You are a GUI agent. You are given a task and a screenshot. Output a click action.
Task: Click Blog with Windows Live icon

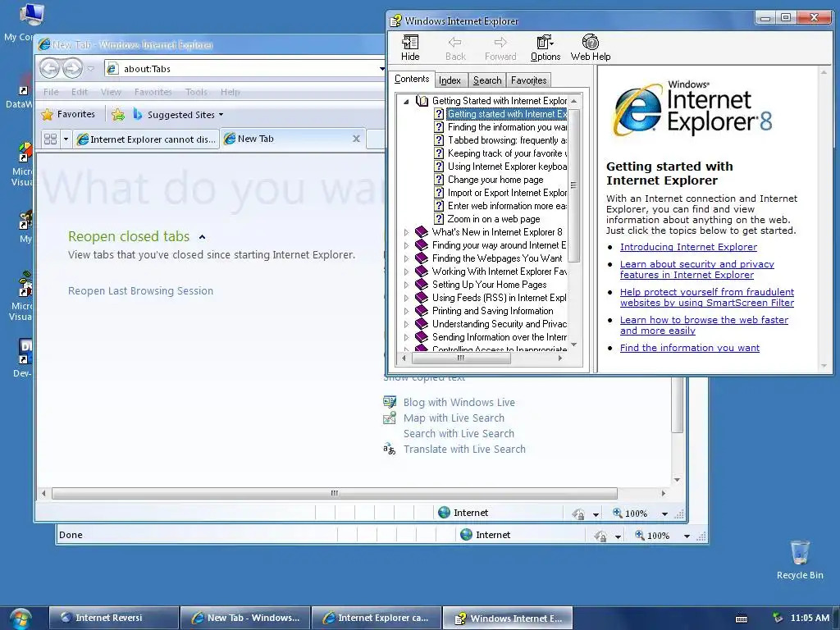(390, 402)
